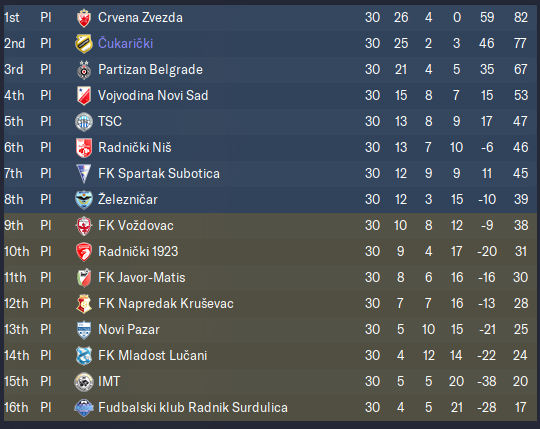Image resolution: width=540 pixels, height=429 pixels.
Task: Click the TSC club logo
Action: (x=84, y=122)
